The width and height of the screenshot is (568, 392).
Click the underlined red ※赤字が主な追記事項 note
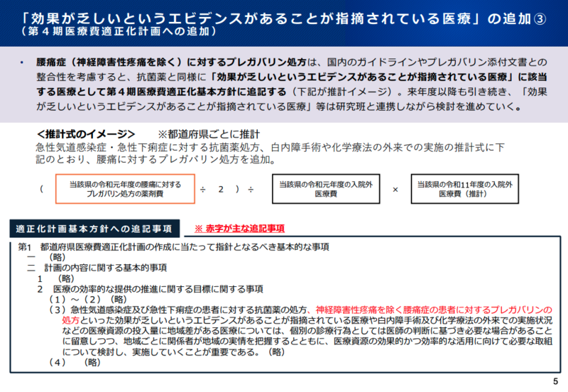coord(239,229)
